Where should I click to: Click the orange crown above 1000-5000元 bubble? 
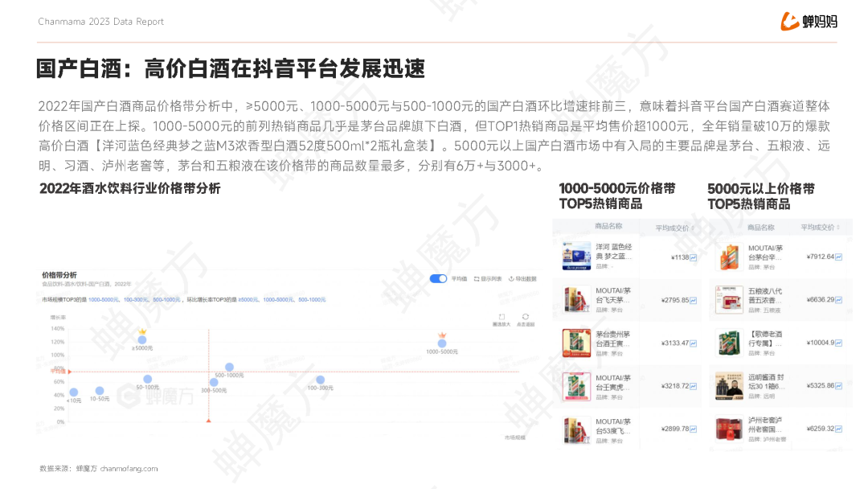pos(442,335)
